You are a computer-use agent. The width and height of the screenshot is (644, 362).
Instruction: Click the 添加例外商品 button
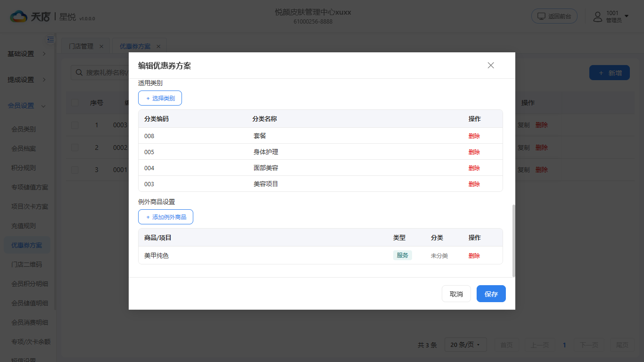165,217
